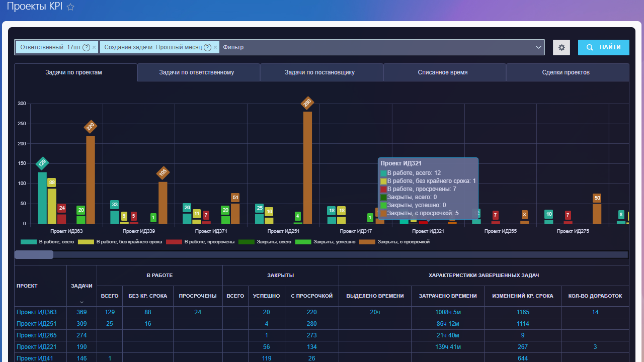Remove the Создание задачи filter chip

[215, 47]
